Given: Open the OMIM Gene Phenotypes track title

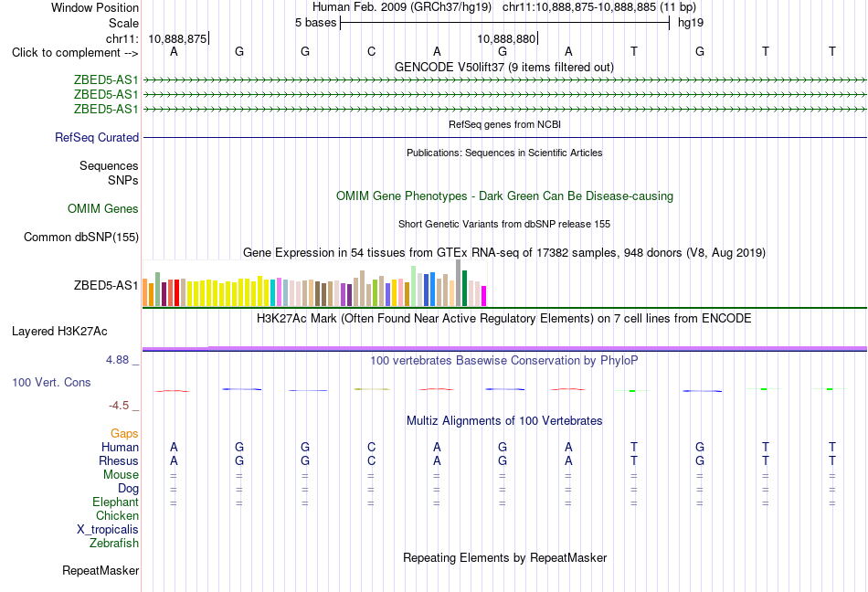Looking at the screenshot, I should 504,196.
